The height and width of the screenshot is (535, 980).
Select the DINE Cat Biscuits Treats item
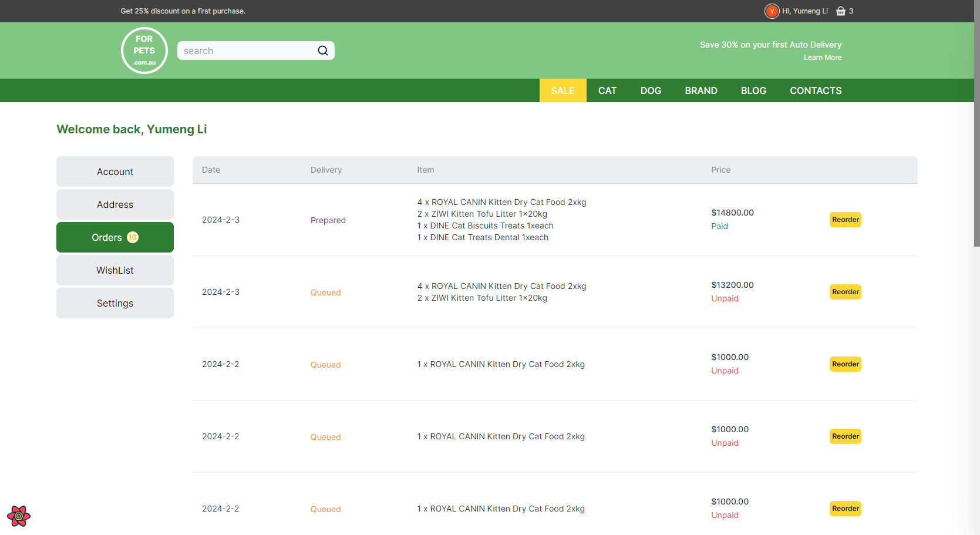click(x=485, y=226)
